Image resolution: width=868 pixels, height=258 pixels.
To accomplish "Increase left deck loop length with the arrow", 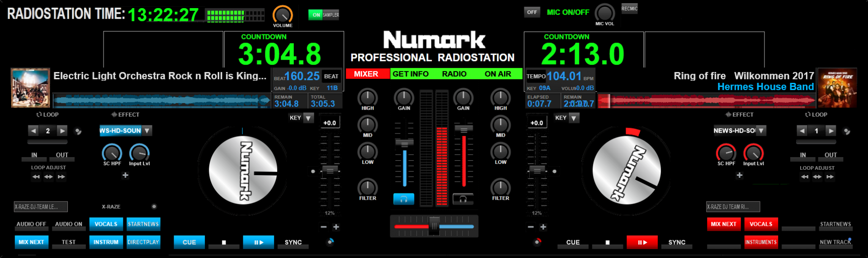I will (x=62, y=131).
